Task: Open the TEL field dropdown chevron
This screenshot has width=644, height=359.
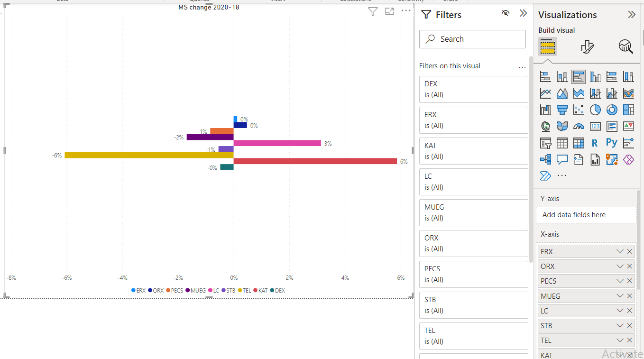Action: [620, 340]
